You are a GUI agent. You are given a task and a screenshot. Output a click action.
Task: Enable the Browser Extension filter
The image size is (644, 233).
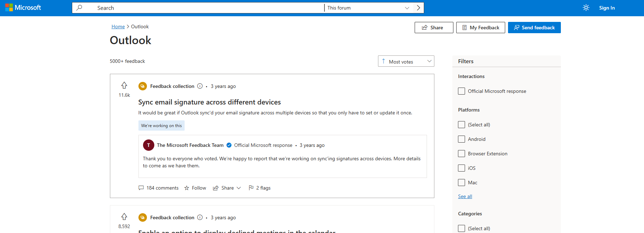coord(462,154)
